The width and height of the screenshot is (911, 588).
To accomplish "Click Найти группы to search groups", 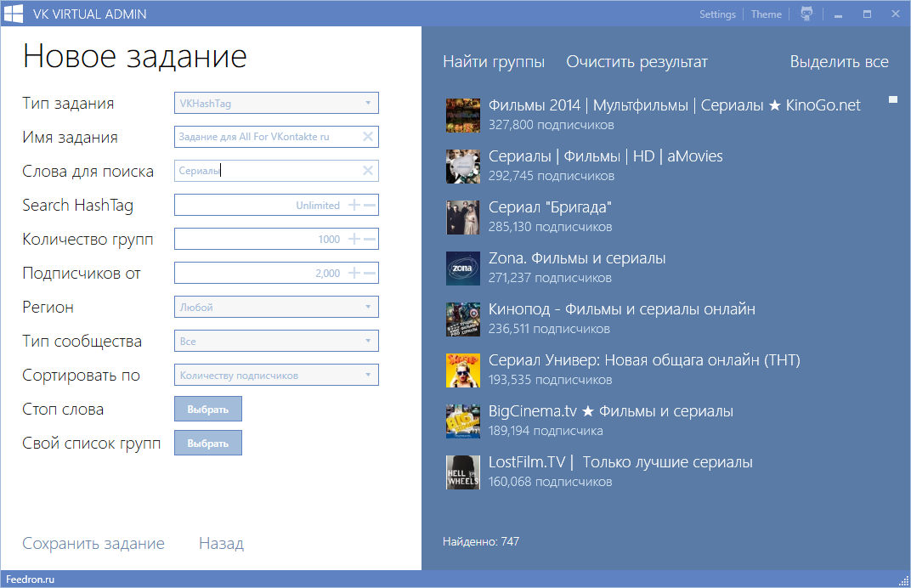I will [494, 62].
